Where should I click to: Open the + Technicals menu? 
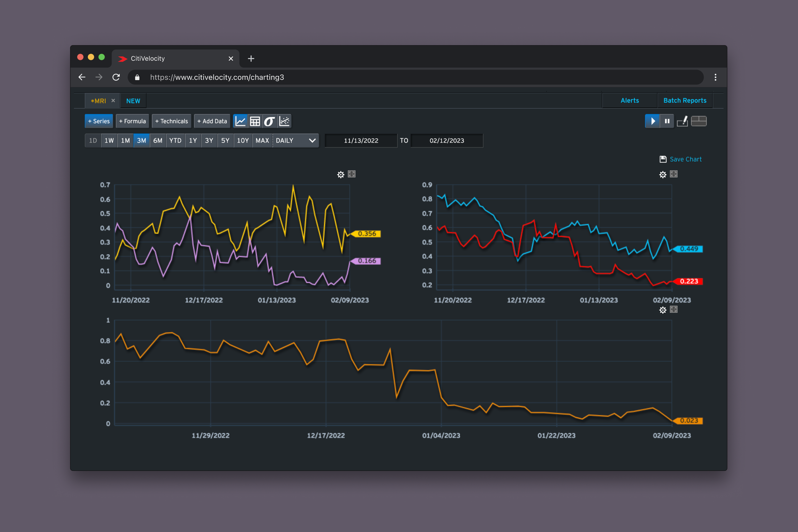pos(171,121)
